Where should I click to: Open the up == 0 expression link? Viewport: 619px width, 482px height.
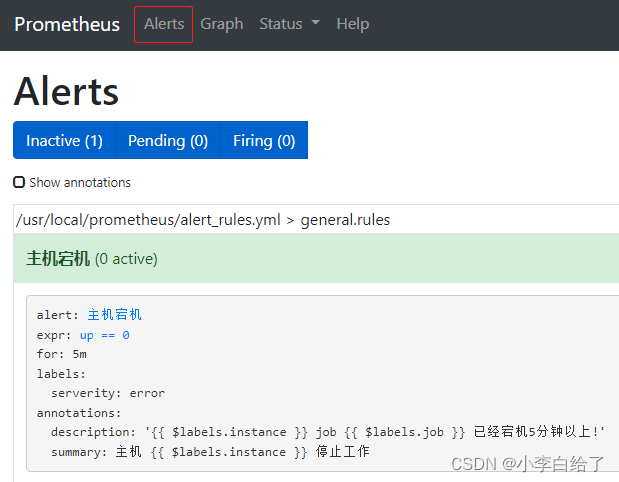click(x=105, y=335)
